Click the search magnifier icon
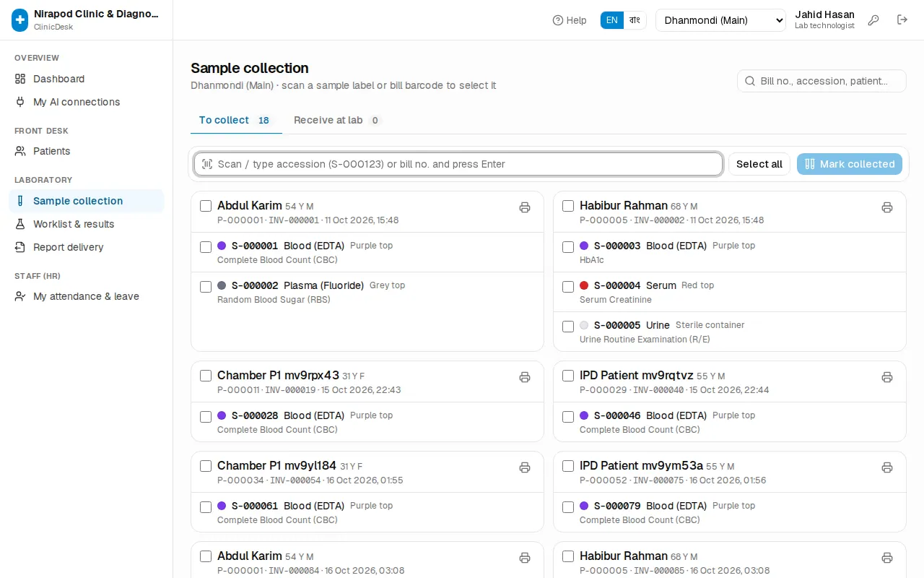 point(750,81)
